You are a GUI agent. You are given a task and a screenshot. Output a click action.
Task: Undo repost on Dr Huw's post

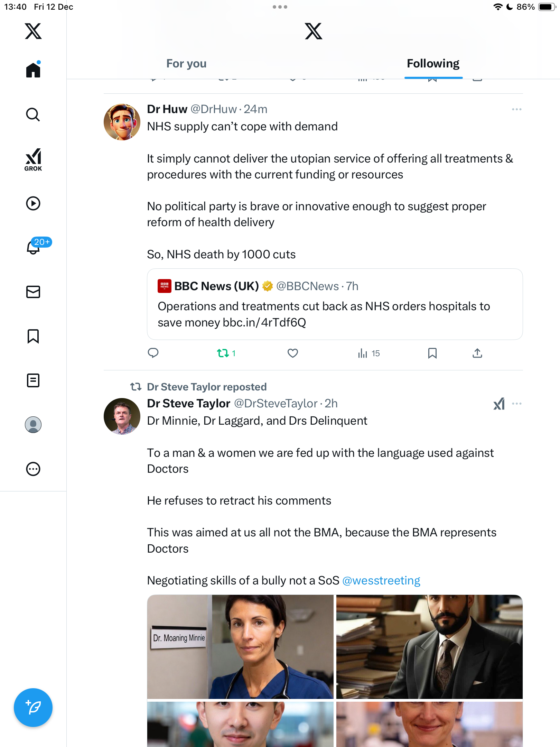[223, 353]
